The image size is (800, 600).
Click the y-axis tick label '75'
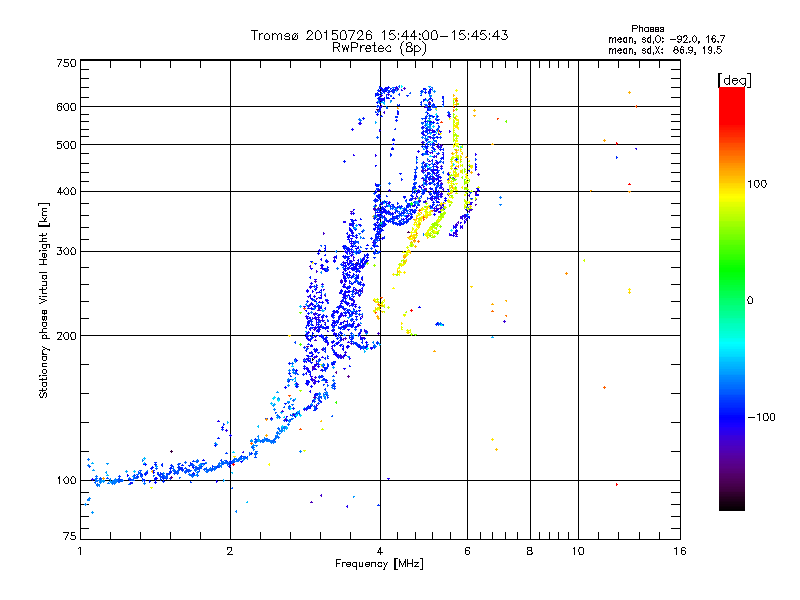click(x=70, y=536)
